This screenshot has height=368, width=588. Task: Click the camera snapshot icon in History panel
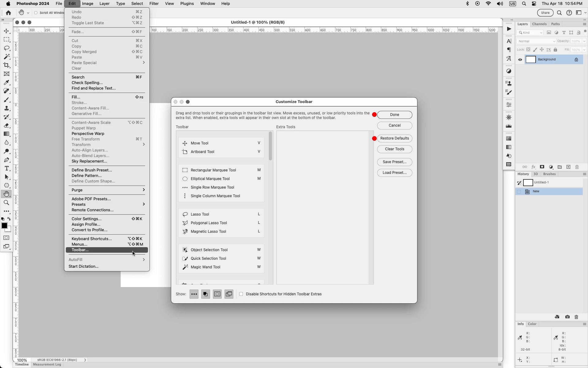[567, 317]
